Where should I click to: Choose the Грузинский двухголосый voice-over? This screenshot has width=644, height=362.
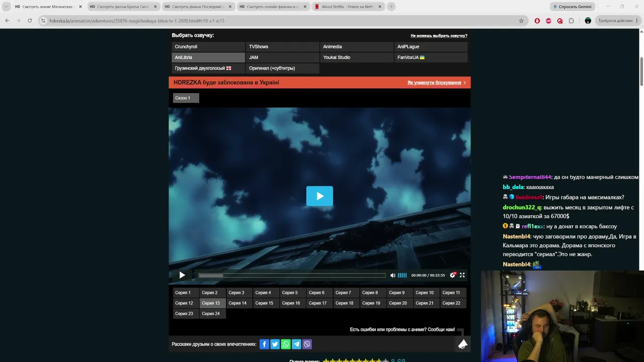click(208, 68)
